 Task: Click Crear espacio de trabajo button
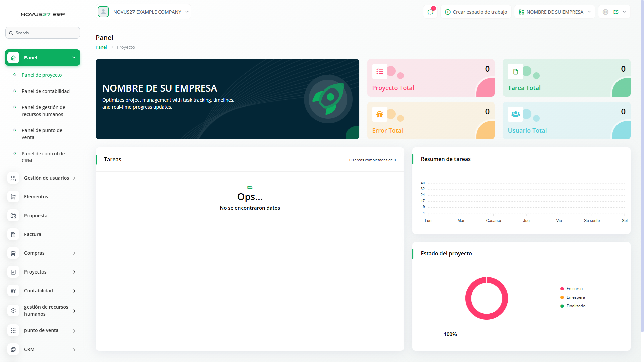pos(476,12)
